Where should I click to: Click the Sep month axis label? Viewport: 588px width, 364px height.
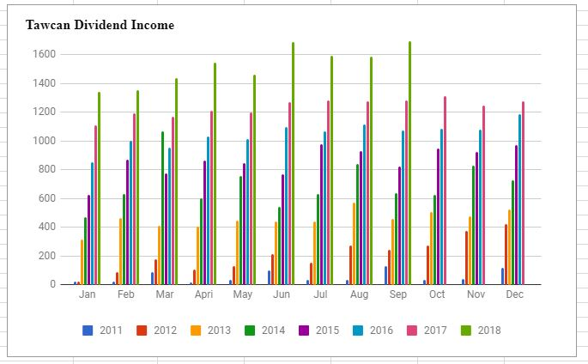pyautogui.click(x=398, y=295)
